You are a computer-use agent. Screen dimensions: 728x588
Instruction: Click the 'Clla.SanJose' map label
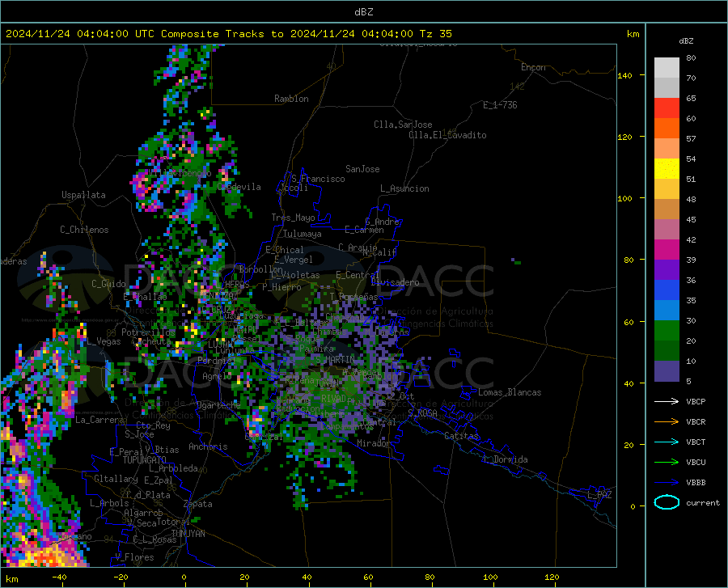coord(403,125)
